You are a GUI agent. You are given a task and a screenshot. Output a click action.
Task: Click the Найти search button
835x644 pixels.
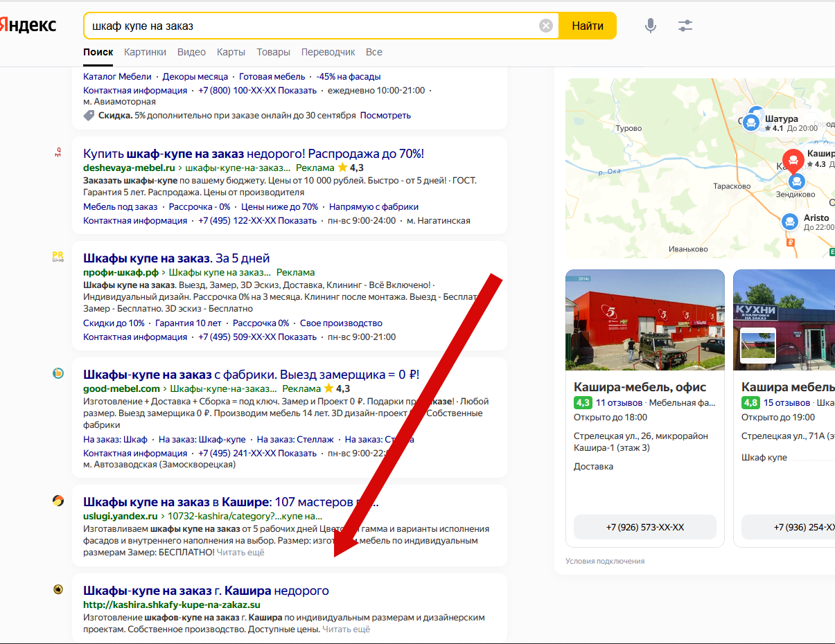(588, 26)
